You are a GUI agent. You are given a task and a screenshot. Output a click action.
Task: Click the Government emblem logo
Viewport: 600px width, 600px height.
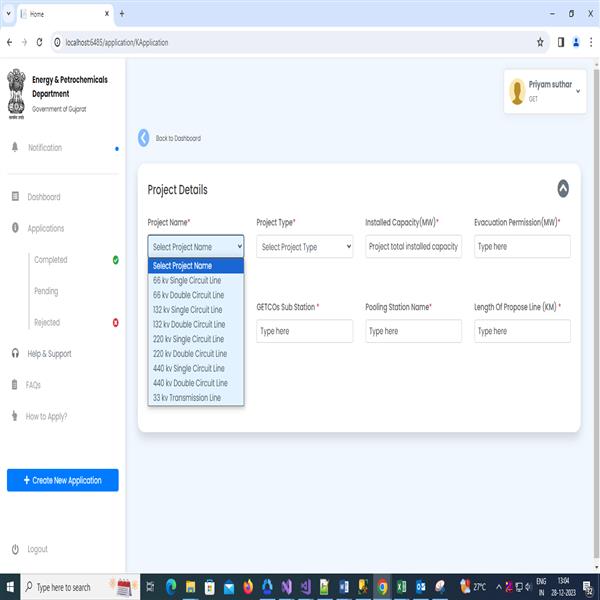click(x=16, y=94)
